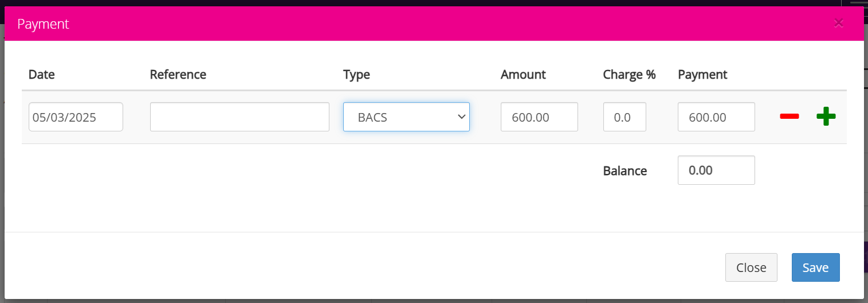Select the date field showing 05/03/2025
The width and height of the screenshot is (868, 303).
(76, 117)
